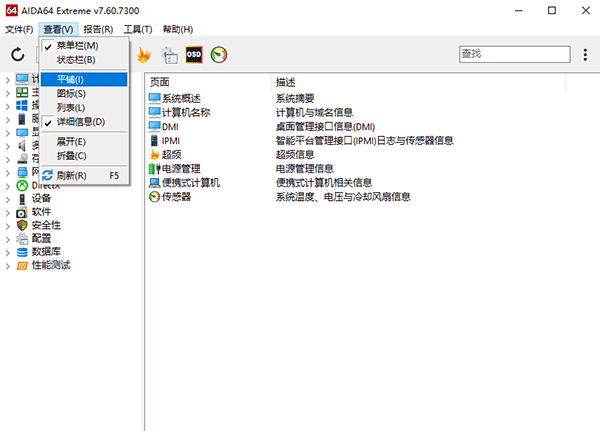Open the flame stability test toolbar icon
This screenshot has width=600, height=431.
pos(144,55)
